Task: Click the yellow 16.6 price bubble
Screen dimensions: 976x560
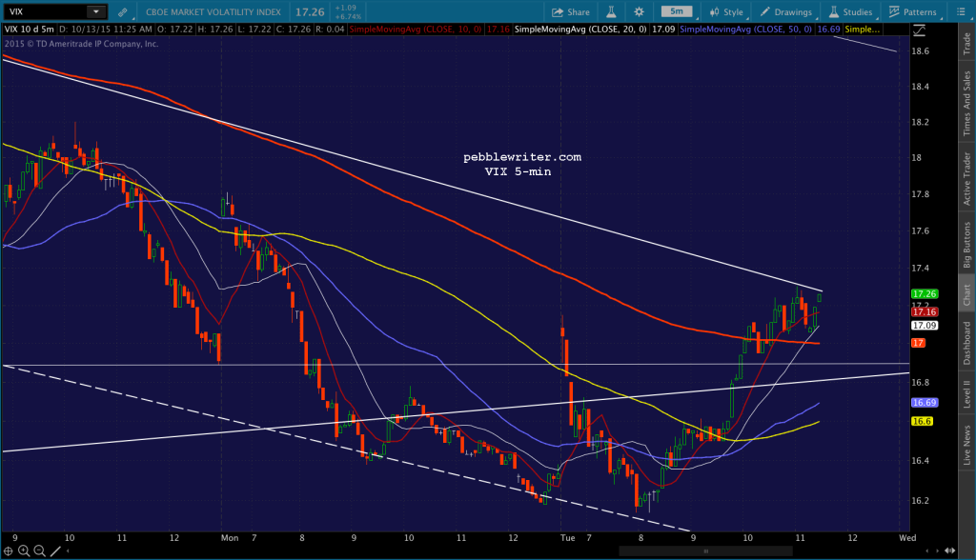Action: tap(922, 421)
